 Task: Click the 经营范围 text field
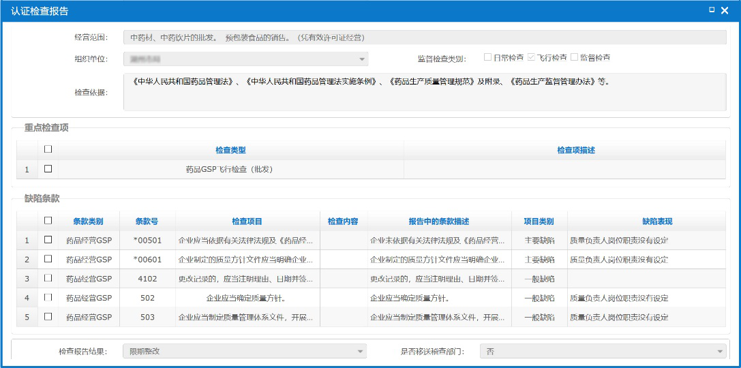point(424,37)
